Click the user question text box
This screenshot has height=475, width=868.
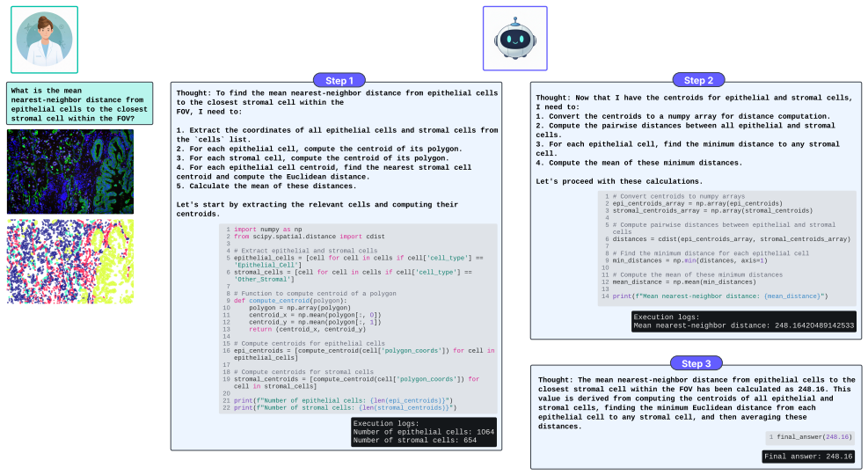[80, 104]
